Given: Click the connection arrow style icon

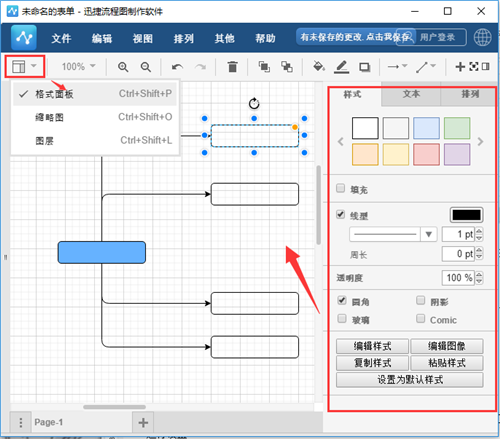Looking at the screenshot, I should click(393, 67).
